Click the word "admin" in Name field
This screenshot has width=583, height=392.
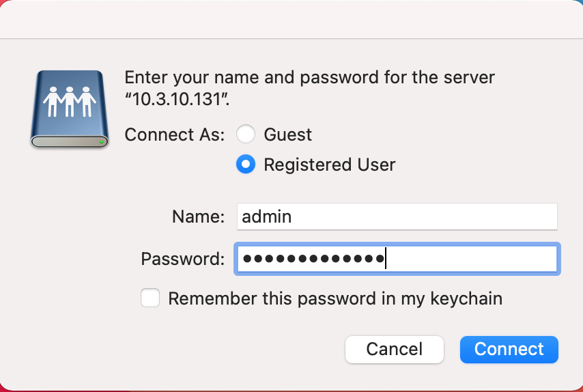267,216
